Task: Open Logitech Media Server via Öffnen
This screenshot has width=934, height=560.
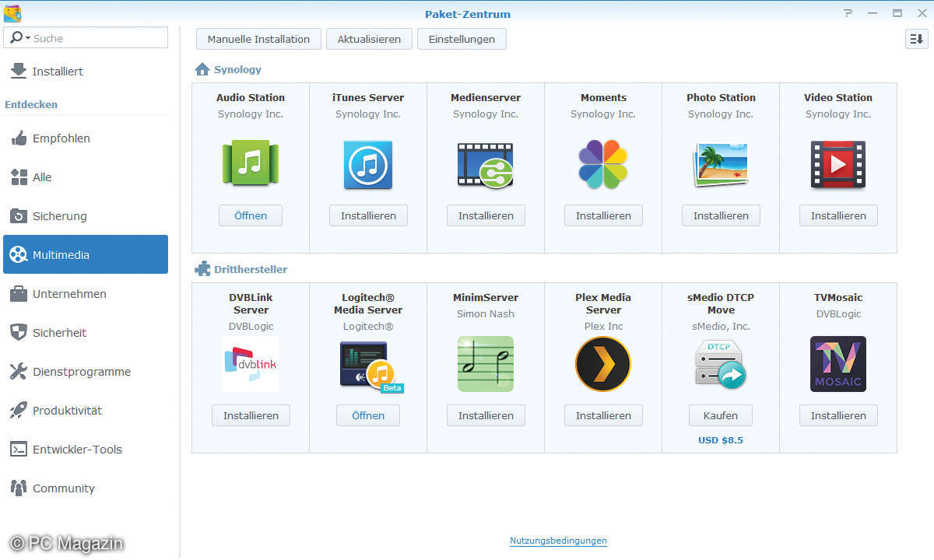Action: pos(368,415)
